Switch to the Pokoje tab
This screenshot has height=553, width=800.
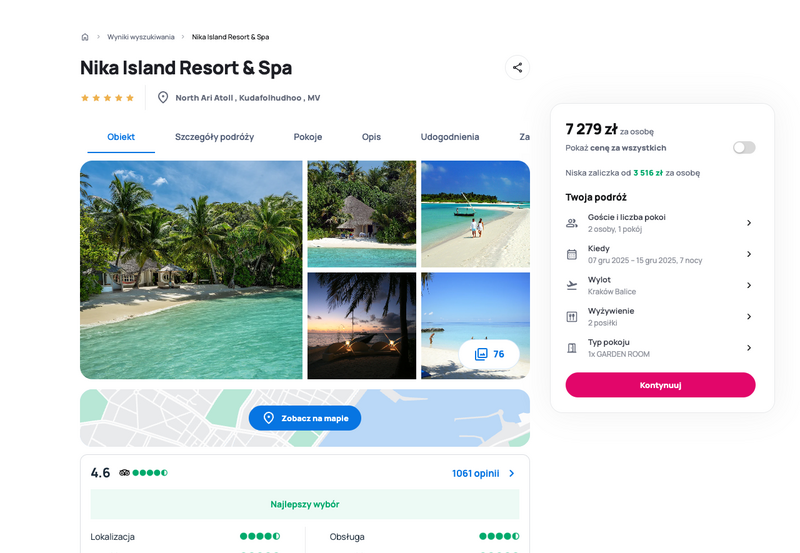coord(308,137)
